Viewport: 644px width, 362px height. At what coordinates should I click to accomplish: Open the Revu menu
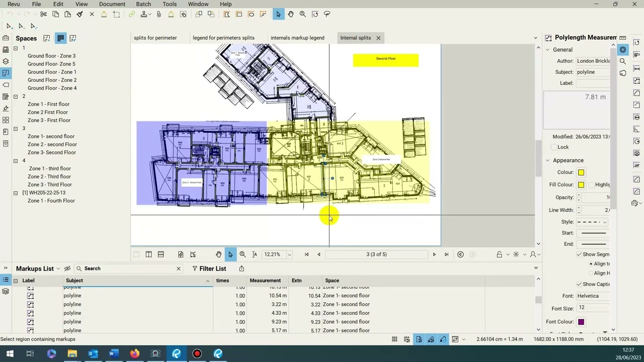coord(14,4)
